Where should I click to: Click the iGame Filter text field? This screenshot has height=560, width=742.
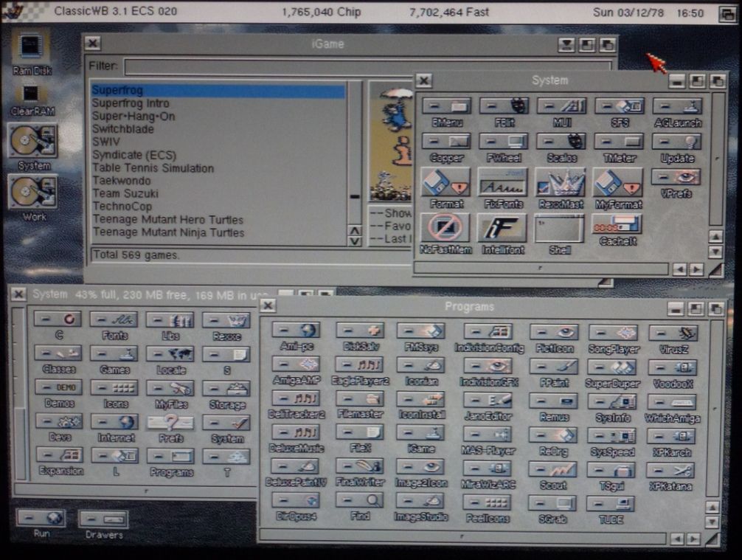coord(367,67)
